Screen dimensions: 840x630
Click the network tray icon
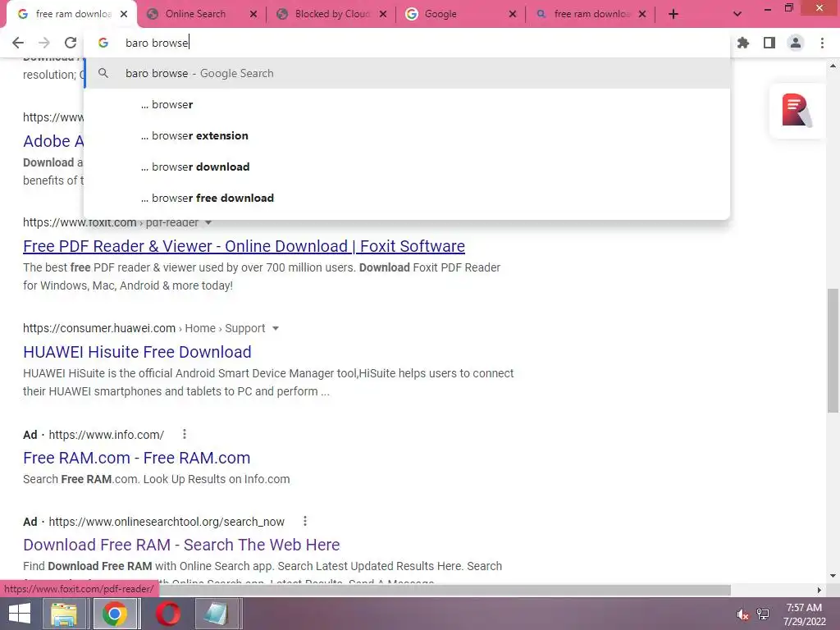(763, 614)
